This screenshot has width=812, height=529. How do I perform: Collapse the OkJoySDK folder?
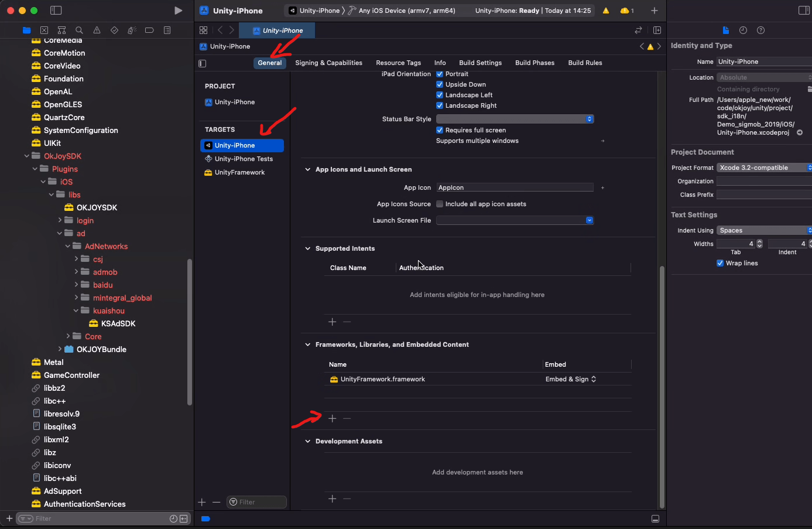tap(26, 156)
